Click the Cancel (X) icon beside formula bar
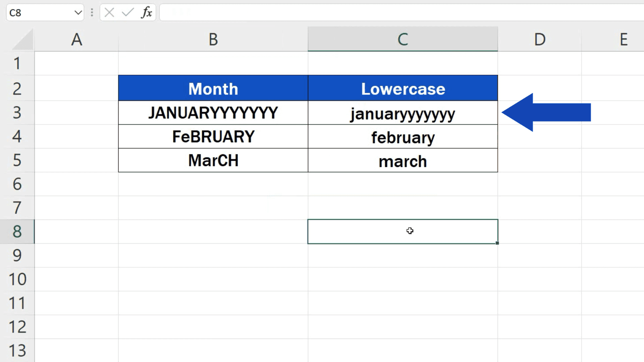The image size is (644, 362). point(109,12)
